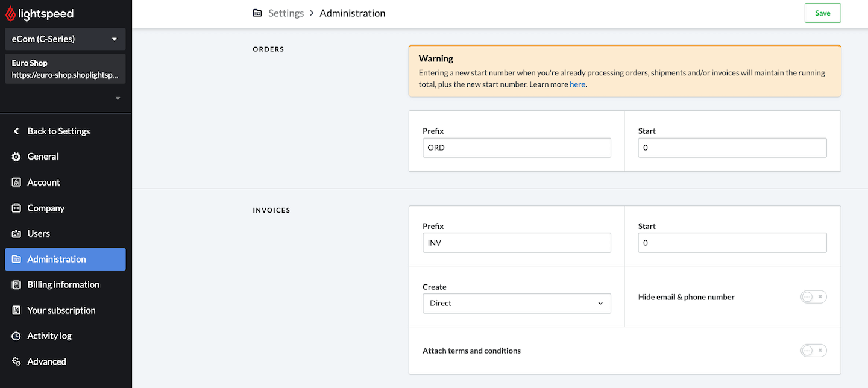This screenshot has height=388, width=868.
Task: Select the Account icon in sidebar
Action: click(16, 182)
